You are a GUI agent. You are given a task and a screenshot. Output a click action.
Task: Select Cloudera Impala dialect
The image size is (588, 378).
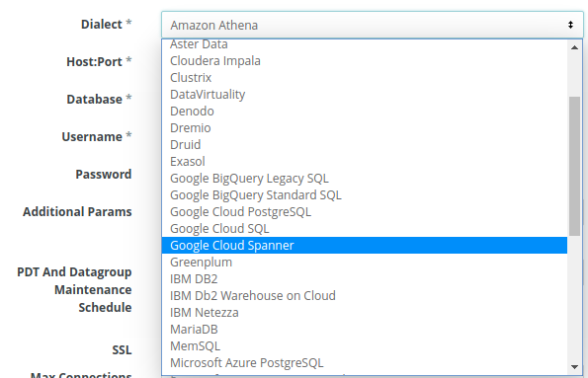(x=365, y=60)
